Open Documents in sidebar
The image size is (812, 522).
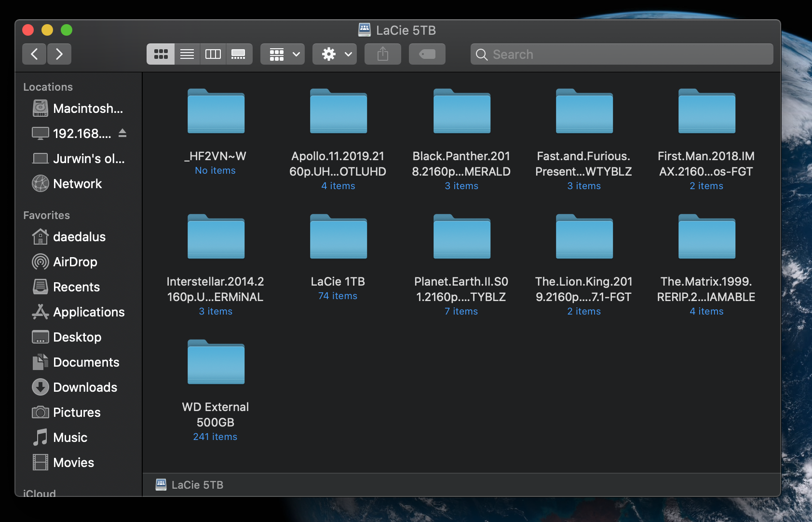79,362
